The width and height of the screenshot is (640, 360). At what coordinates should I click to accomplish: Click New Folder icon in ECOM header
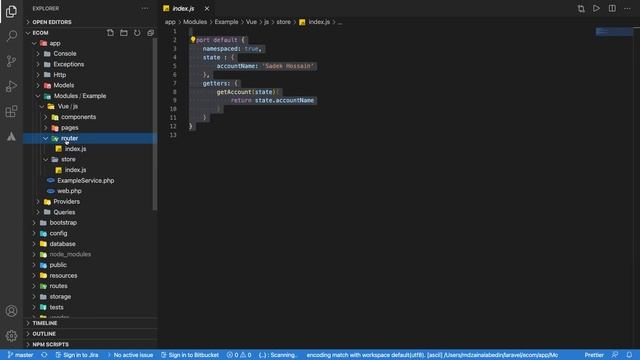click(x=124, y=33)
